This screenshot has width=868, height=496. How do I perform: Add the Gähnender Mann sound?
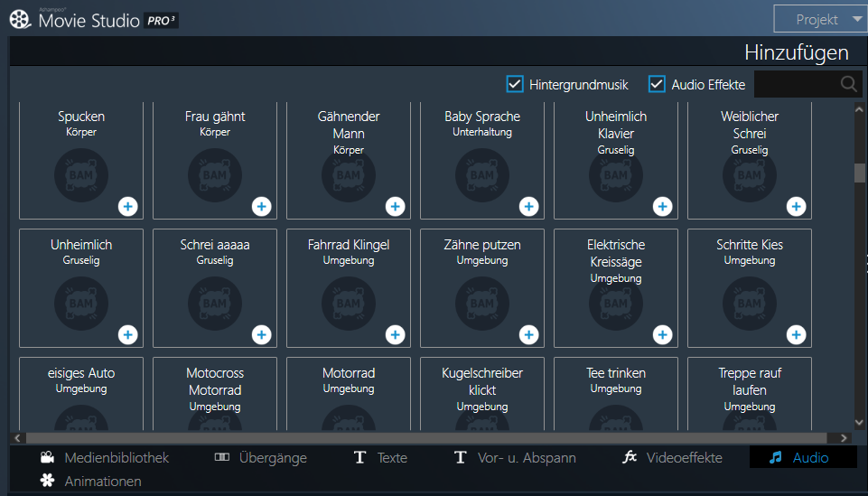click(396, 207)
